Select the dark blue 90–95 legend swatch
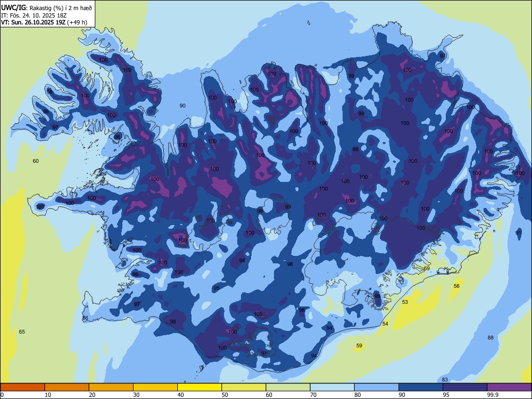The width and height of the screenshot is (532, 399). click(x=421, y=387)
